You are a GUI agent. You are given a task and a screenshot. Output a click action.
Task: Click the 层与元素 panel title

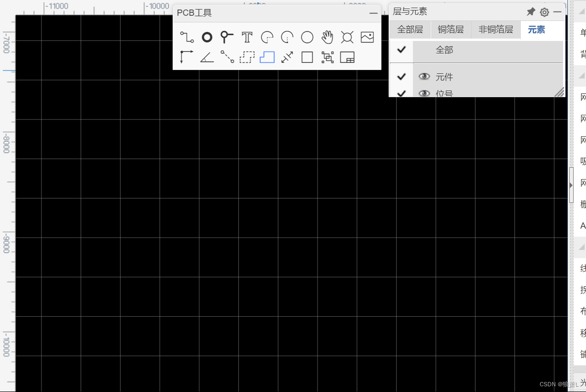point(410,12)
